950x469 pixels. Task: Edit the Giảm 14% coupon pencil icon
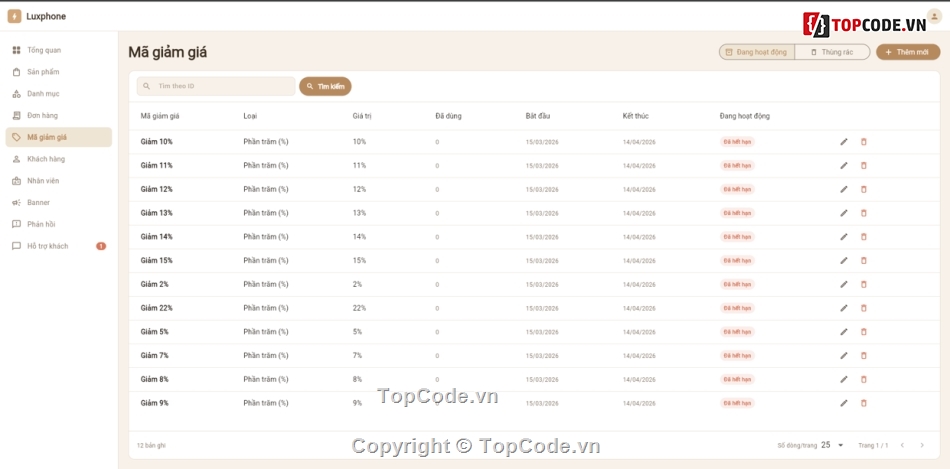tap(844, 237)
